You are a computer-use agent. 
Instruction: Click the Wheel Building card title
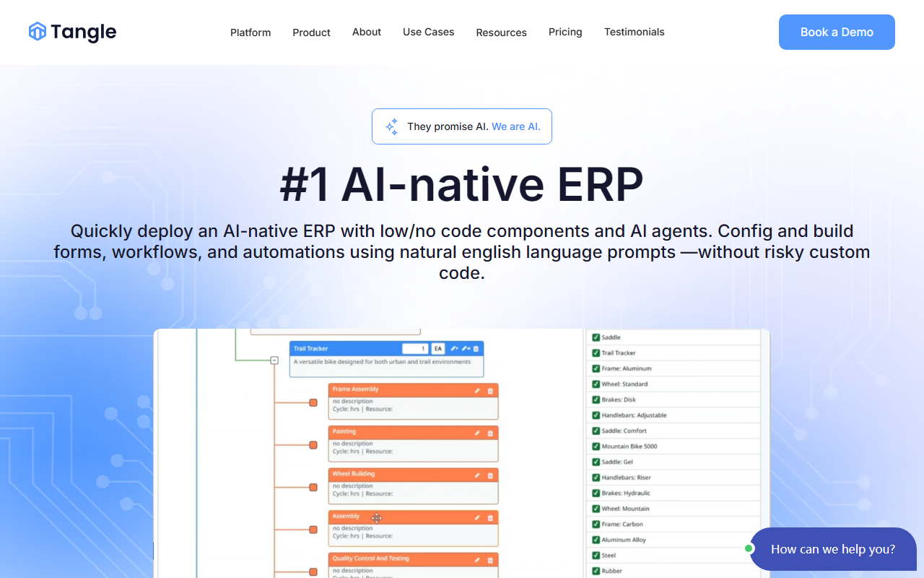tap(354, 474)
